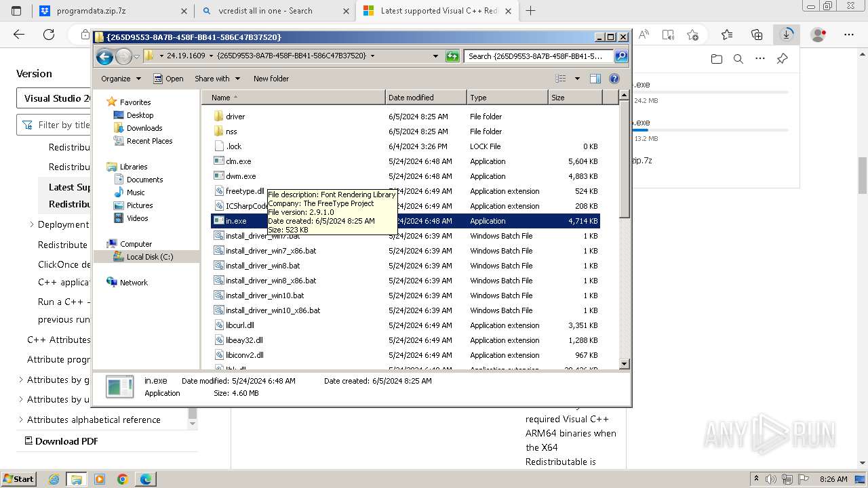Open the recent locations dropdown arrow
Image resolution: width=868 pixels, height=488 pixels.
[136, 57]
